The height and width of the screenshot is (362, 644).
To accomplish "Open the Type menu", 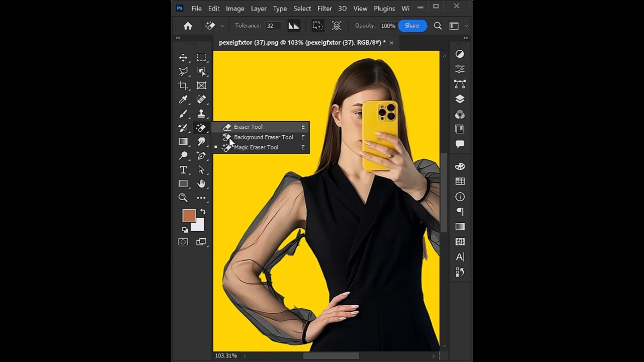I will [280, 9].
